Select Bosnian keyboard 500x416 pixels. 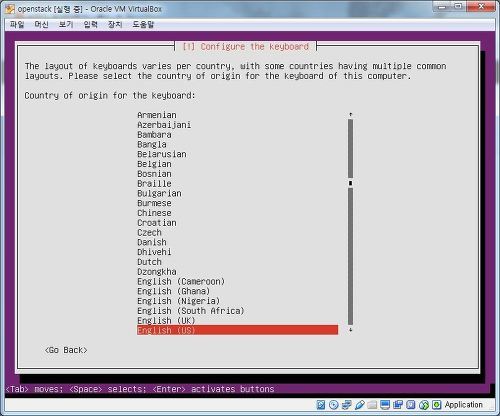(154, 174)
